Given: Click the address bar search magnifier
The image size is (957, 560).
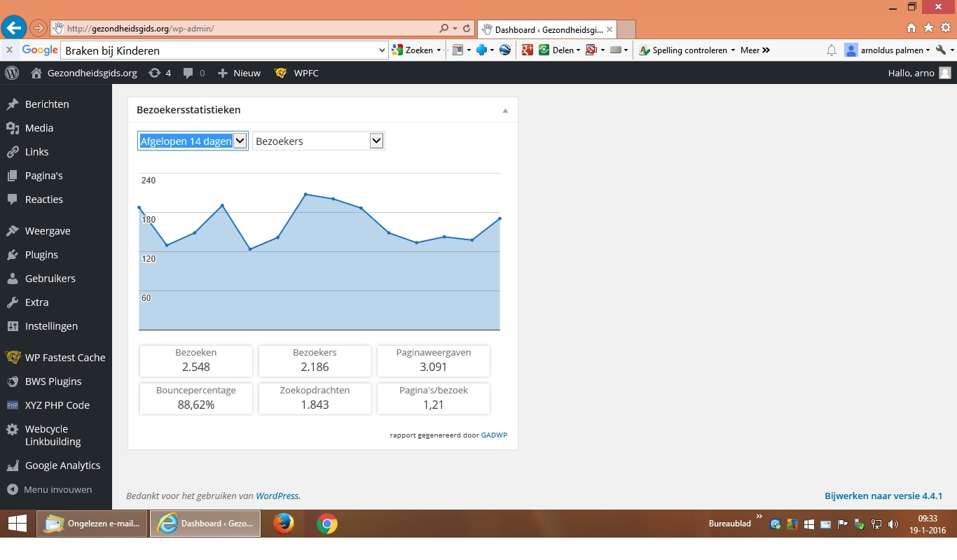Looking at the screenshot, I should click(x=443, y=29).
